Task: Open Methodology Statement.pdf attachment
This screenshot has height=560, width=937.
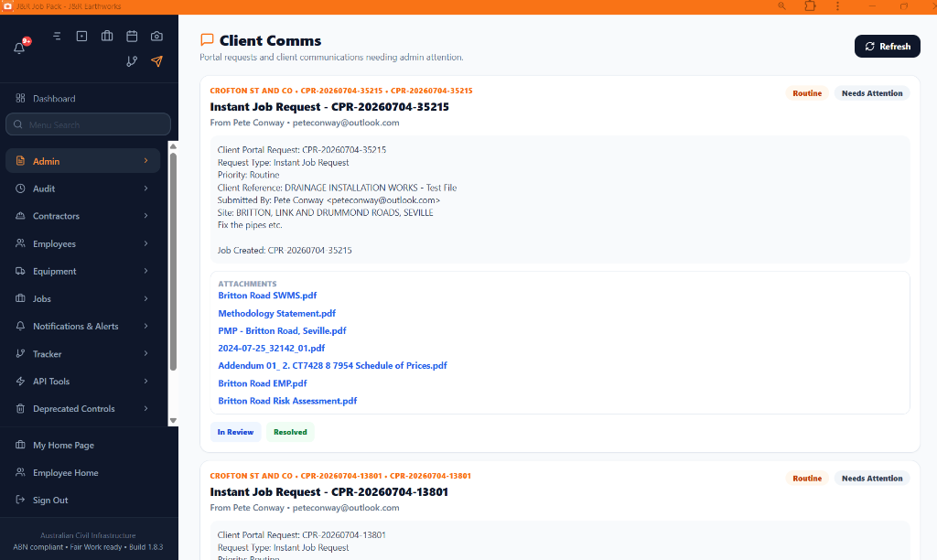Action: click(276, 313)
